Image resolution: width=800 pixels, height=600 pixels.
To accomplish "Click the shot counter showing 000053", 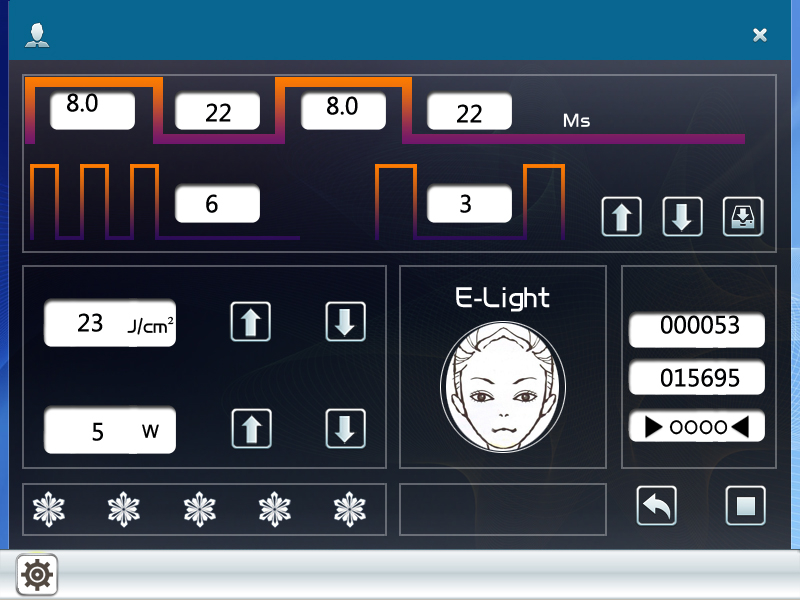I will point(697,326).
